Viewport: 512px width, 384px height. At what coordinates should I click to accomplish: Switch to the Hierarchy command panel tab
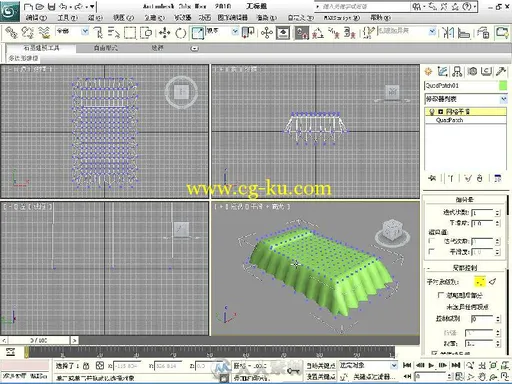(x=457, y=71)
